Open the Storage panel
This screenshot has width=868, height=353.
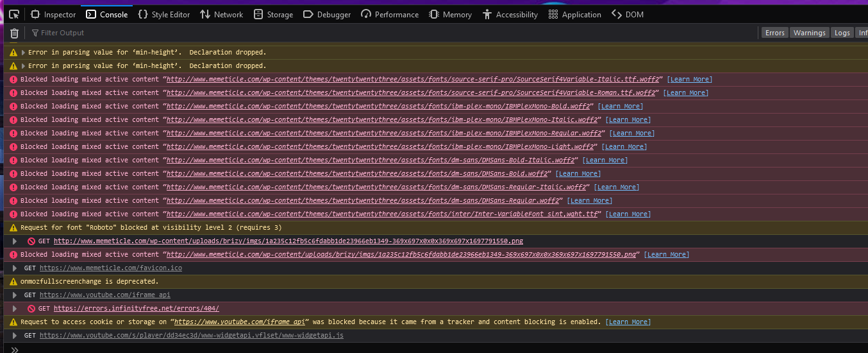click(273, 14)
